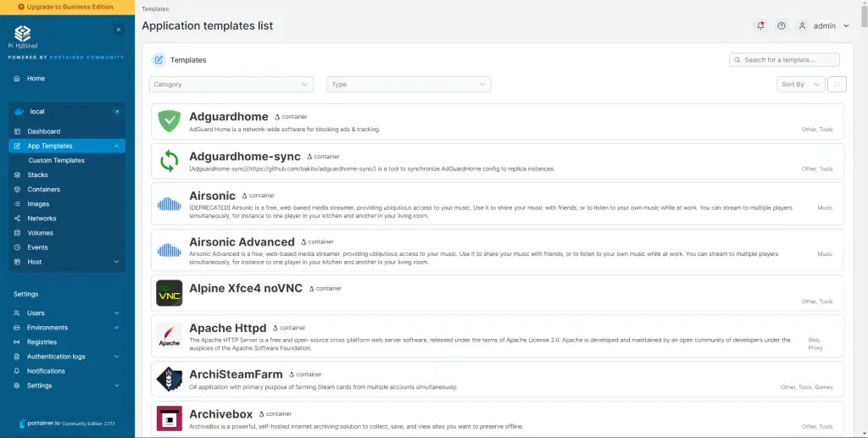Collapse the App Templates section chevron
The width and height of the screenshot is (868, 438).
point(116,146)
